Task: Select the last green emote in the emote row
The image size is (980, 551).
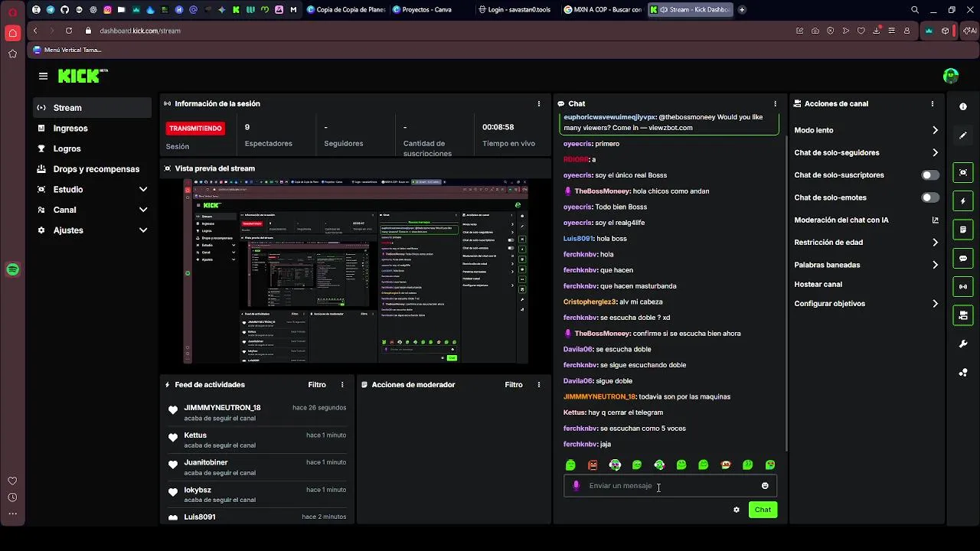Action: (x=770, y=465)
